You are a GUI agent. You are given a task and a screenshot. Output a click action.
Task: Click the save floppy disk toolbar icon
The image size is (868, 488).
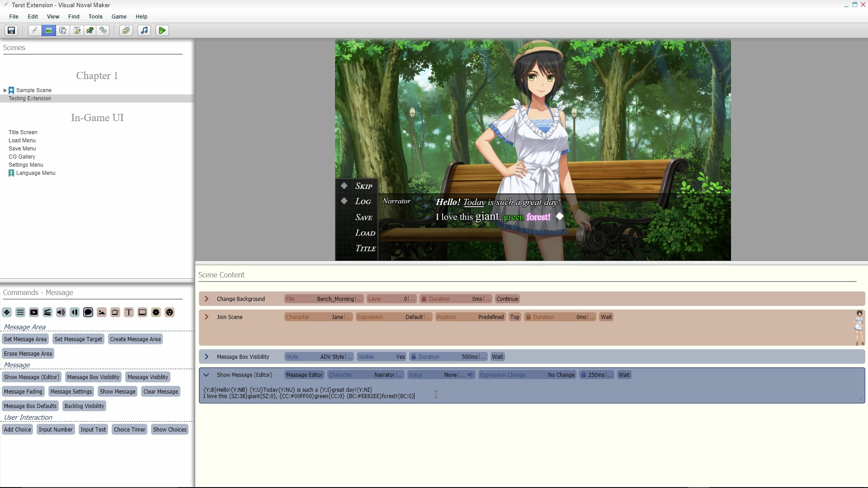click(x=11, y=30)
